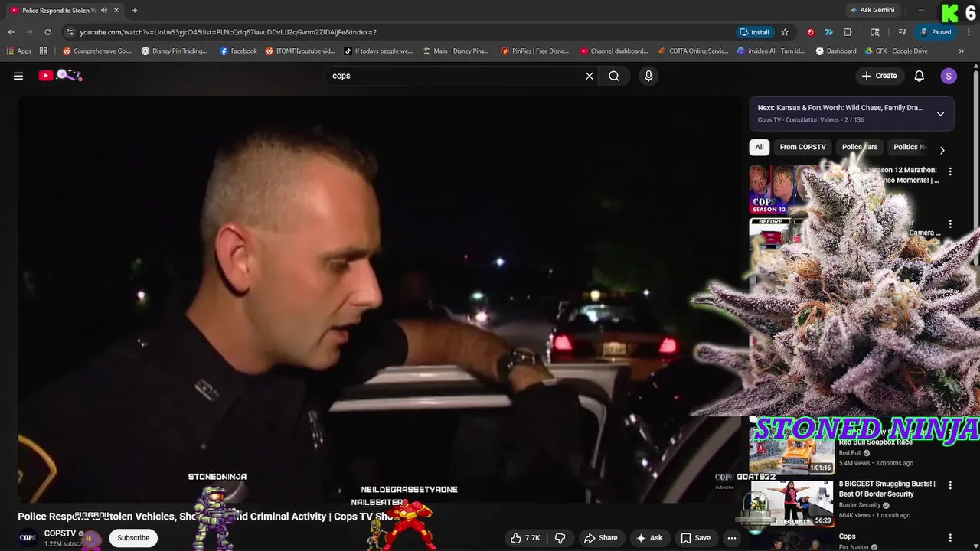This screenshot has width=980, height=551.
Task: Save the video to a playlist
Action: 695,538
